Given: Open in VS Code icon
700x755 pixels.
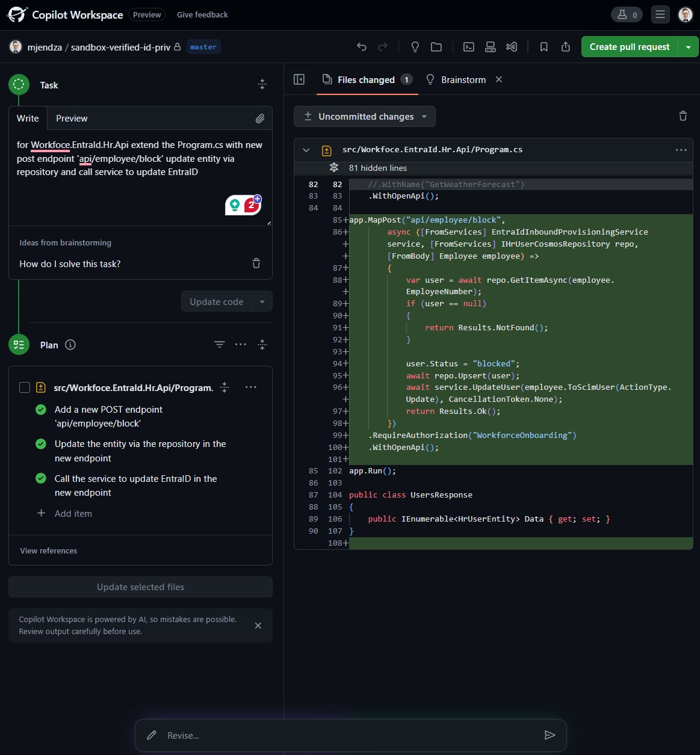Looking at the screenshot, I should (512, 47).
